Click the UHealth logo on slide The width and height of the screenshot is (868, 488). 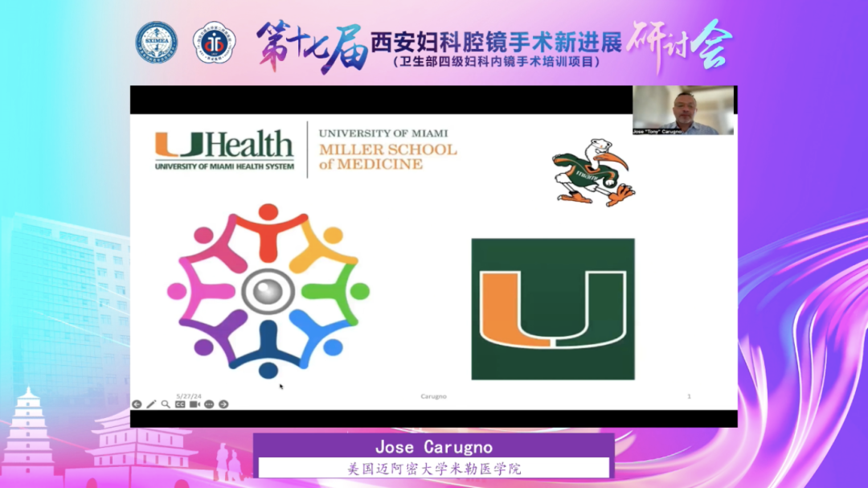(x=224, y=150)
